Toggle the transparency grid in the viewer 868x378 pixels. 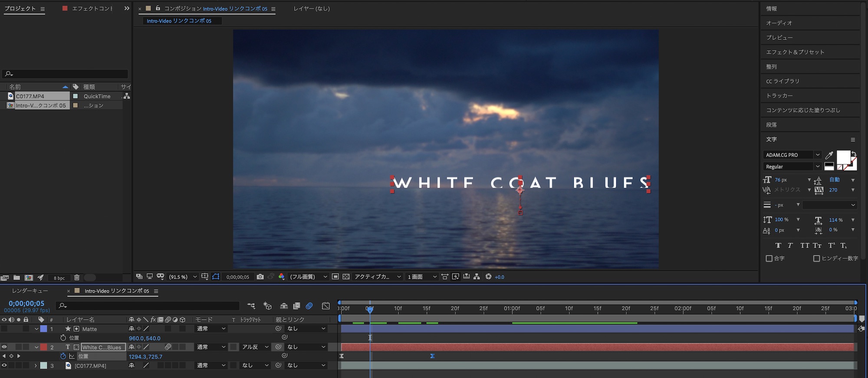coord(346,277)
